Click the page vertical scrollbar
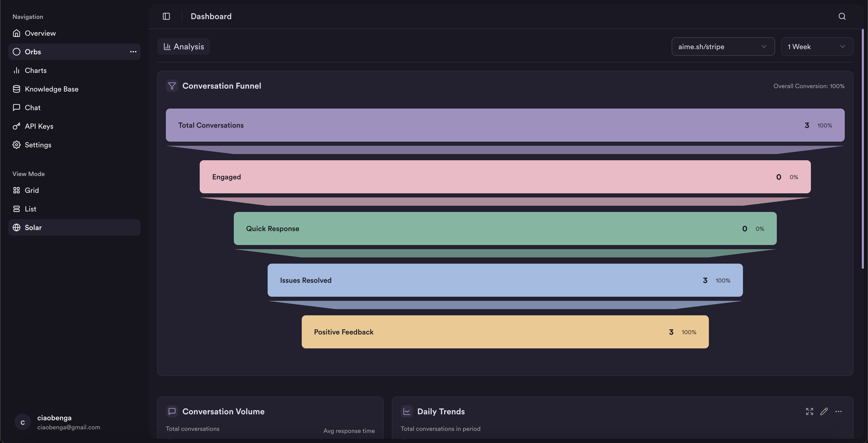Screen dimensions: 868x443 (863, 148)
